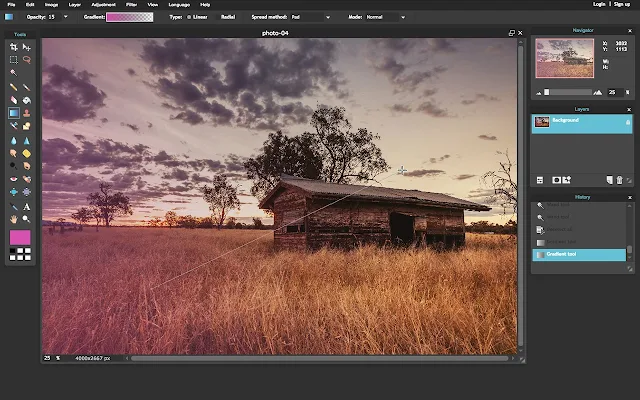
Task: Select the Gradient tool in toolbox
Action: tap(13, 113)
